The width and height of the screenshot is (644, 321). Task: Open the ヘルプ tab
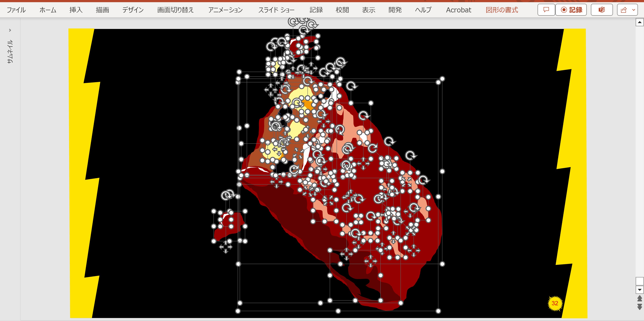pos(423,10)
